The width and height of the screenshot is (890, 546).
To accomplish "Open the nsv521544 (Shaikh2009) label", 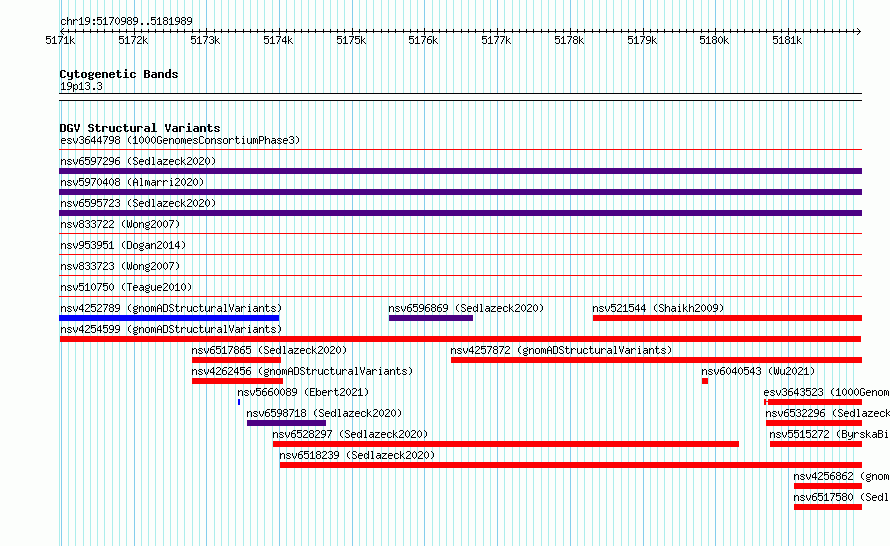I will pos(658,308).
